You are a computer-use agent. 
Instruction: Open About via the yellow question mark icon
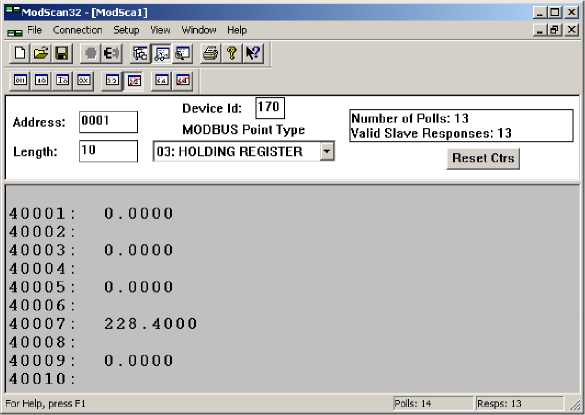pyautogui.click(x=232, y=53)
